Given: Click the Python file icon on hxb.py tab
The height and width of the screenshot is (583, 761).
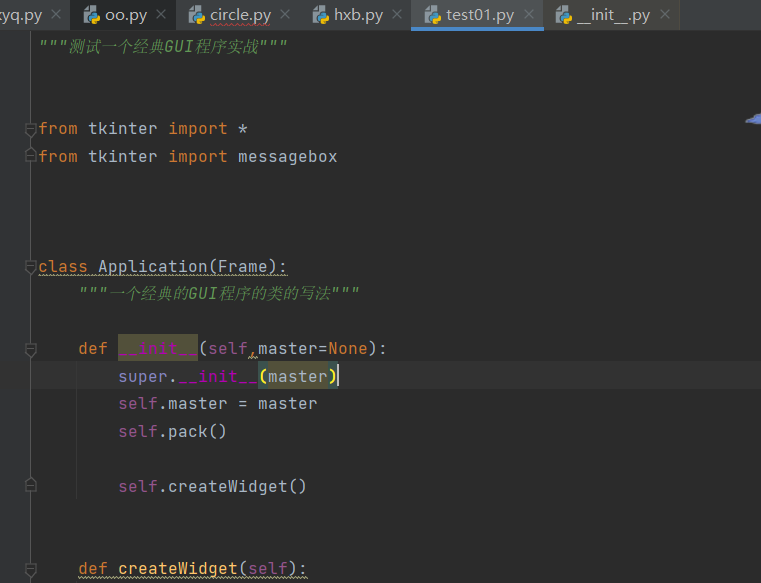Looking at the screenshot, I should point(321,15).
